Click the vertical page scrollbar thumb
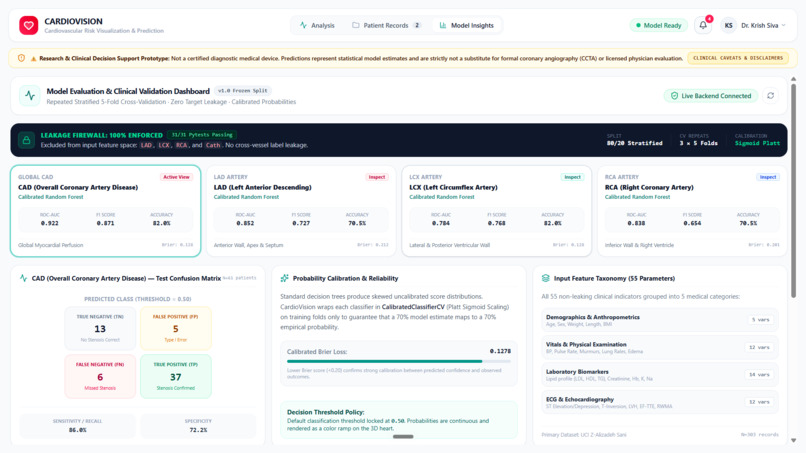 (x=793, y=190)
